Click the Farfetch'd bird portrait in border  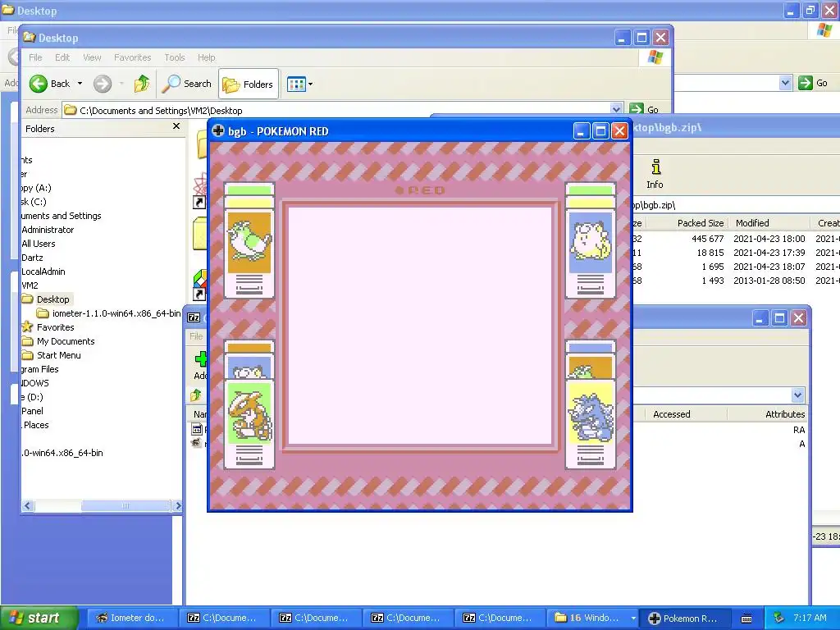tap(249, 243)
